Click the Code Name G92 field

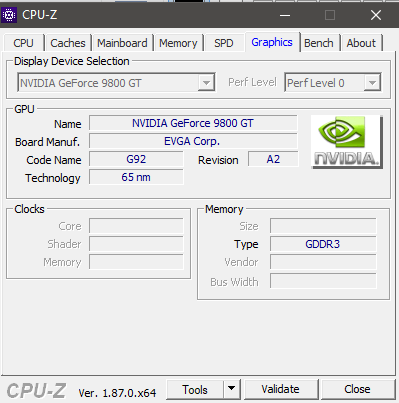136,159
